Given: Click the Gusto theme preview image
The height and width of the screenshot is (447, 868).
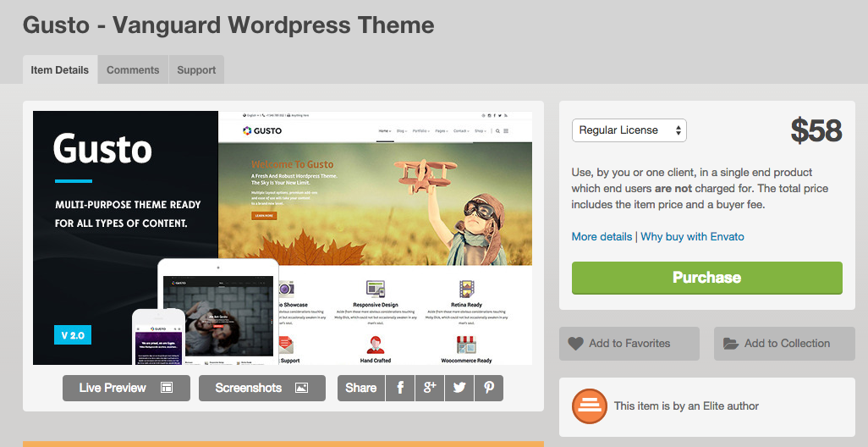Looking at the screenshot, I should coord(283,238).
